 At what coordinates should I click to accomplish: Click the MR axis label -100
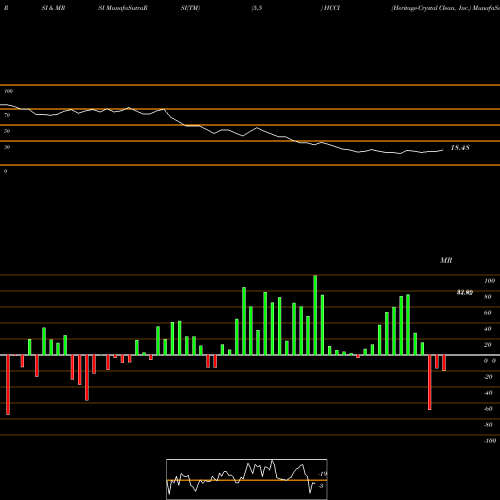[x=490, y=441]
